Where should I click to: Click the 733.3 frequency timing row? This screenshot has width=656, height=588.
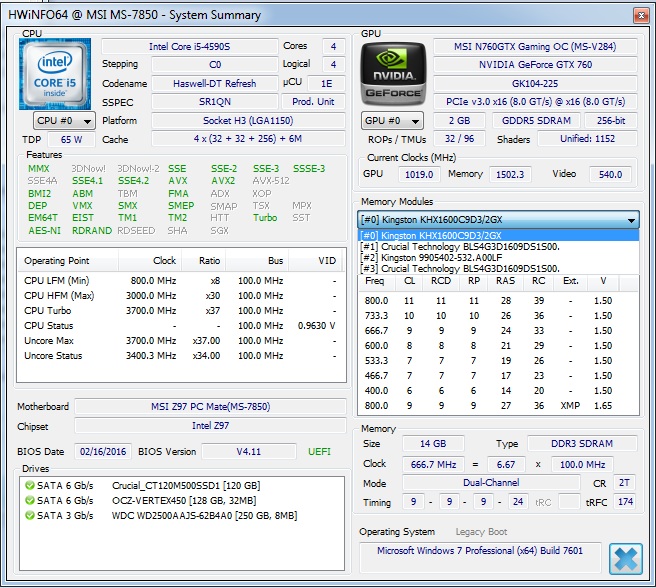498,316
